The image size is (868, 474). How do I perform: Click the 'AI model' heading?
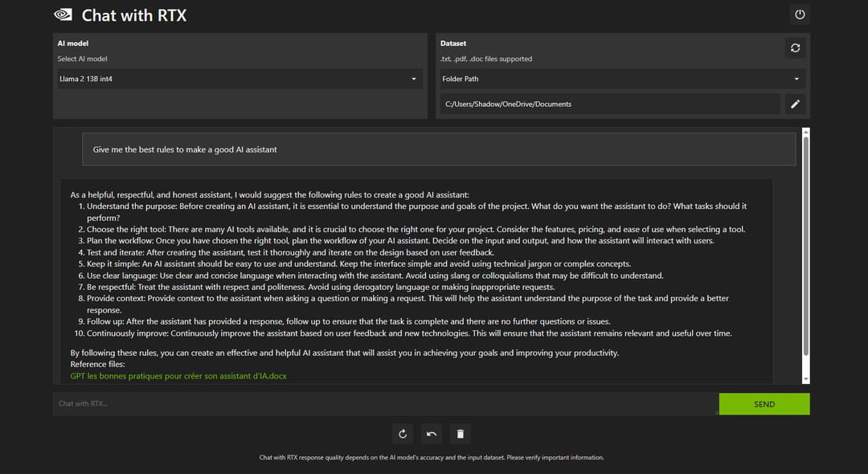73,43
